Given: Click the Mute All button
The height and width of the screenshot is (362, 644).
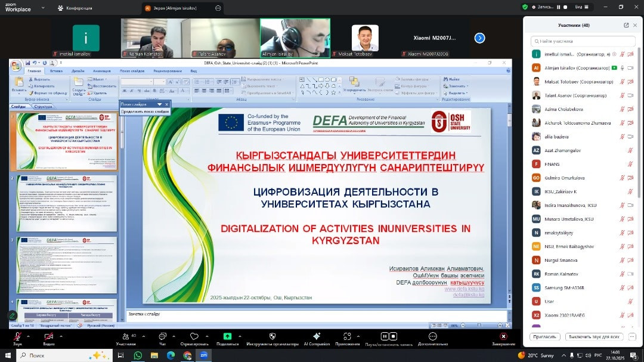Looking at the screenshot, I should pyautogui.click(x=593, y=337).
